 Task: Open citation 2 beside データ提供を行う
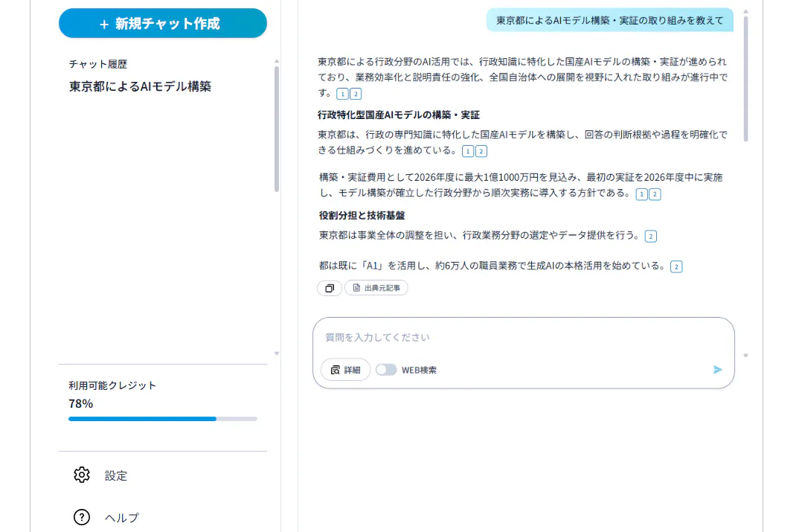pos(651,236)
